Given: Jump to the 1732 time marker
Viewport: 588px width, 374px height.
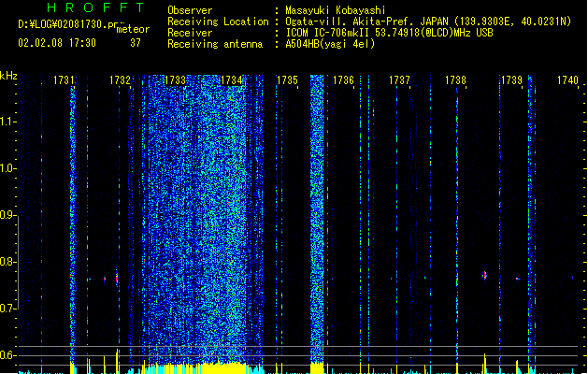Looking at the screenshot, I should [x=120, y=80].
